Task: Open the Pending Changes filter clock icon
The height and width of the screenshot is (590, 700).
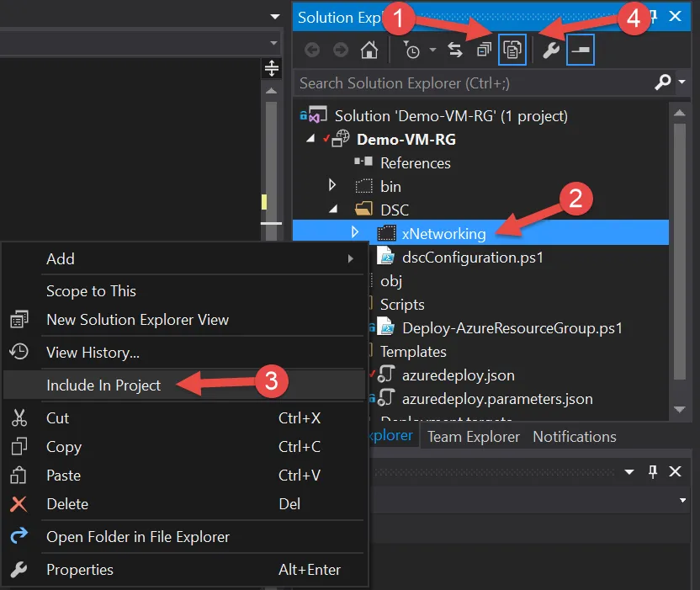Action: pos(411,50)
